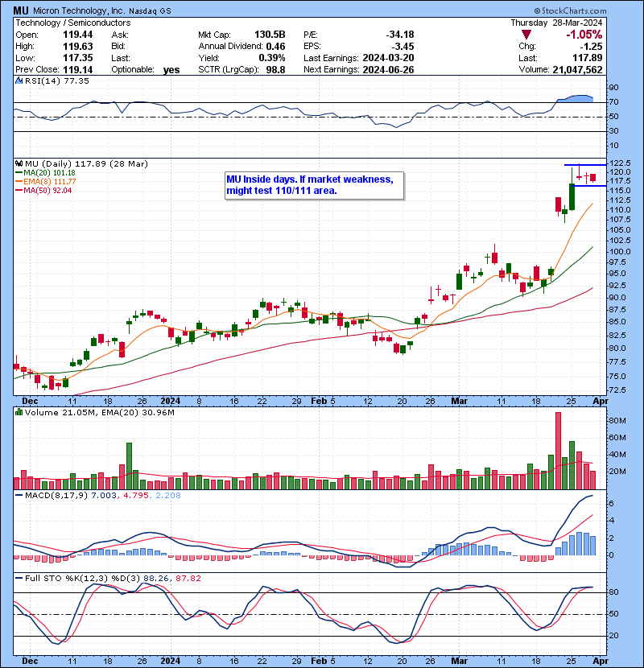This screenshot has height=668, width=644.
Task: Click the Next Earnings date 2024-06-26
Action: [x=388, y=69]
